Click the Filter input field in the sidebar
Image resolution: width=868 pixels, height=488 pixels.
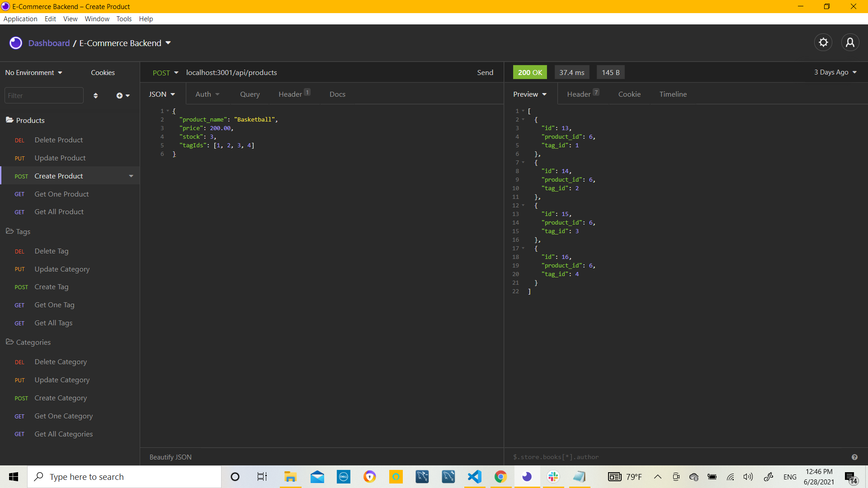pyautogui.click(x=43, y=95)
